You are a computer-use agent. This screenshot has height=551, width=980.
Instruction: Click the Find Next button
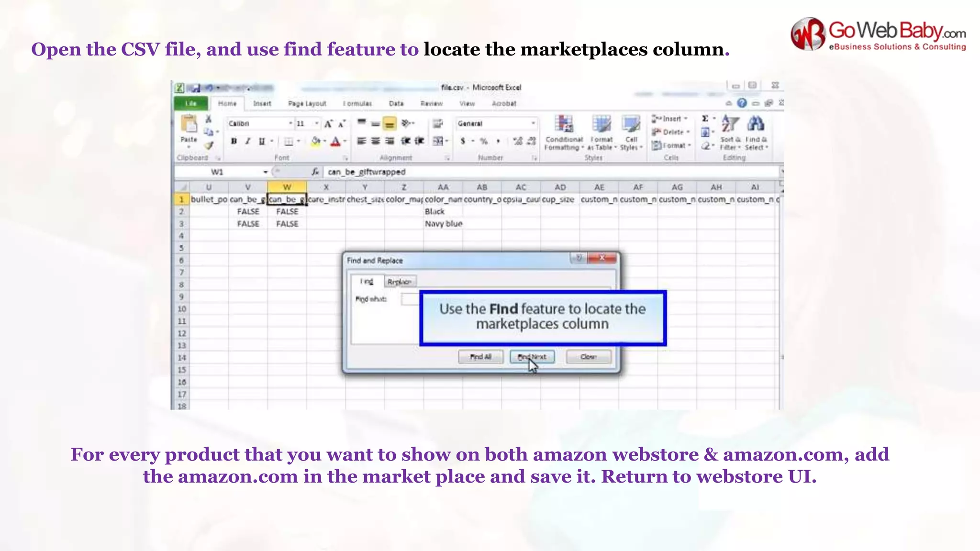pyautogui.click(x=532, y=357)
